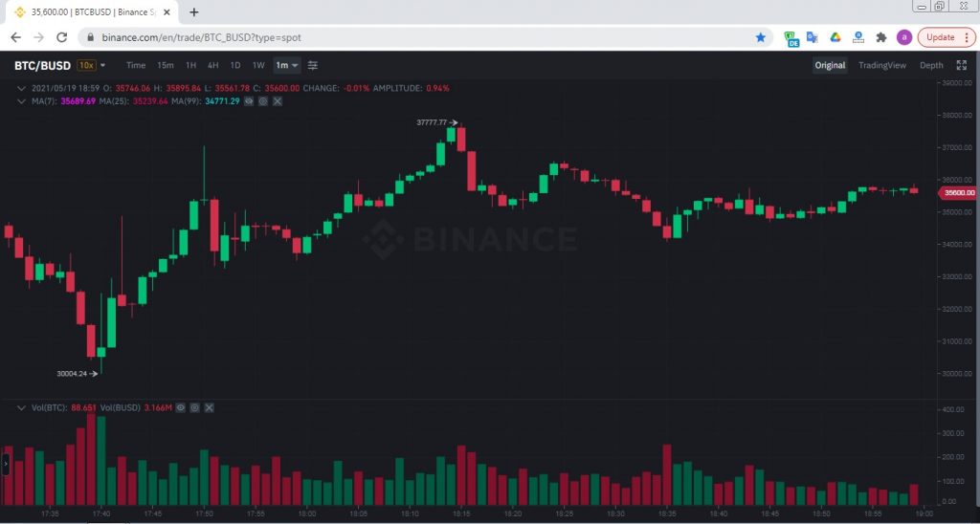This screenshot has width=980, height=524.
Task: Open Google Translate extension
Action: coord(812,37)
